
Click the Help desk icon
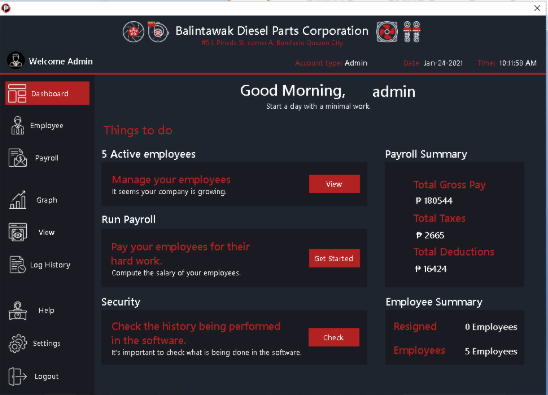coord(17,311)
